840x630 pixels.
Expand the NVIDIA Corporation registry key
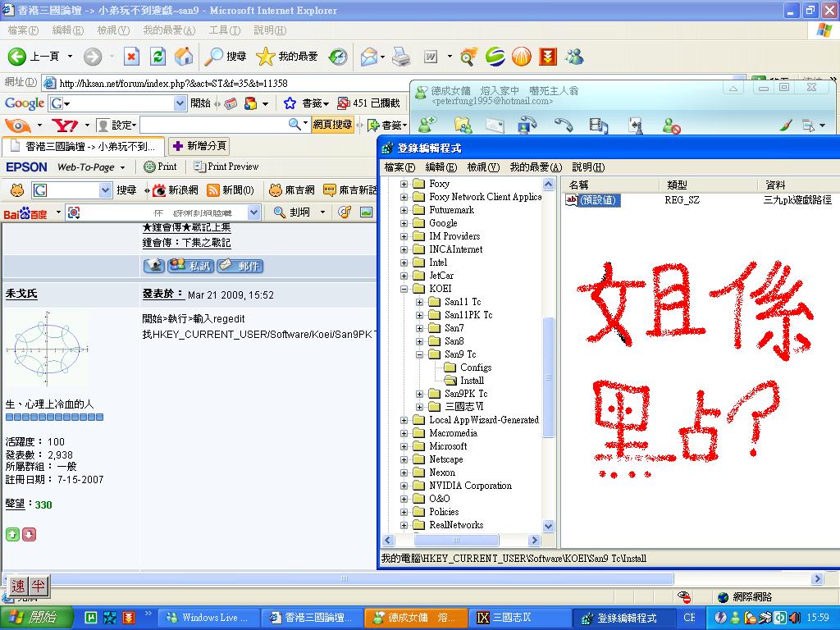(404, 486)
